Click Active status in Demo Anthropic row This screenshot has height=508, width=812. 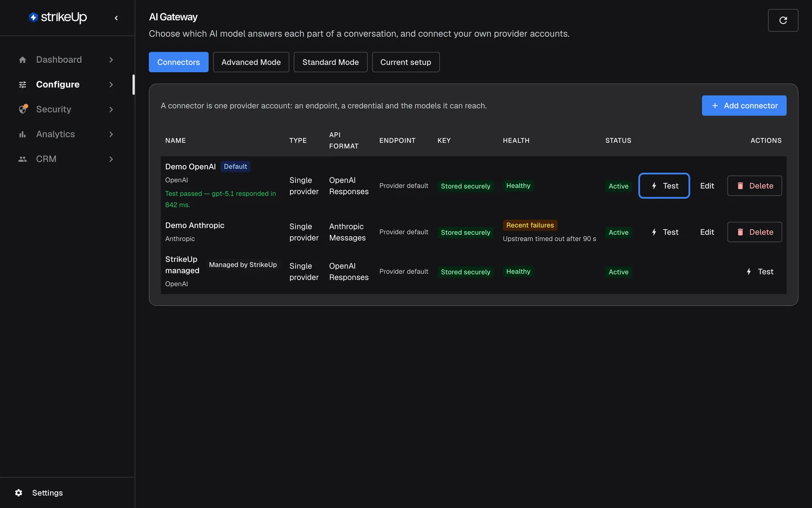618,232
